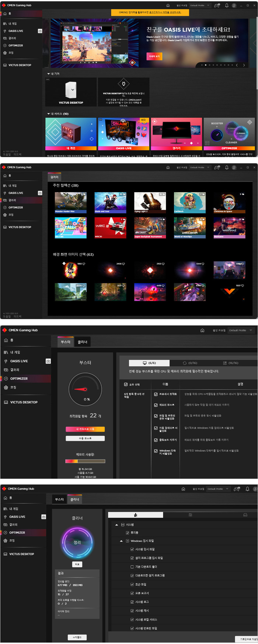This screenshot has height=644, width=258.
Task: Like the first wallpaper with 1882 hearts
Action: pyautogui.click(x=84, y=264)
